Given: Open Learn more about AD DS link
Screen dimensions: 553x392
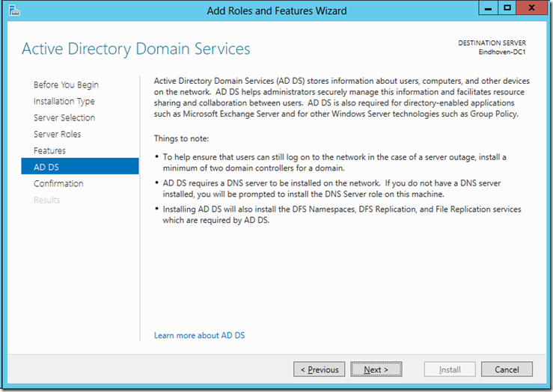Looking at the screenshot, I should tap(199, 335).
